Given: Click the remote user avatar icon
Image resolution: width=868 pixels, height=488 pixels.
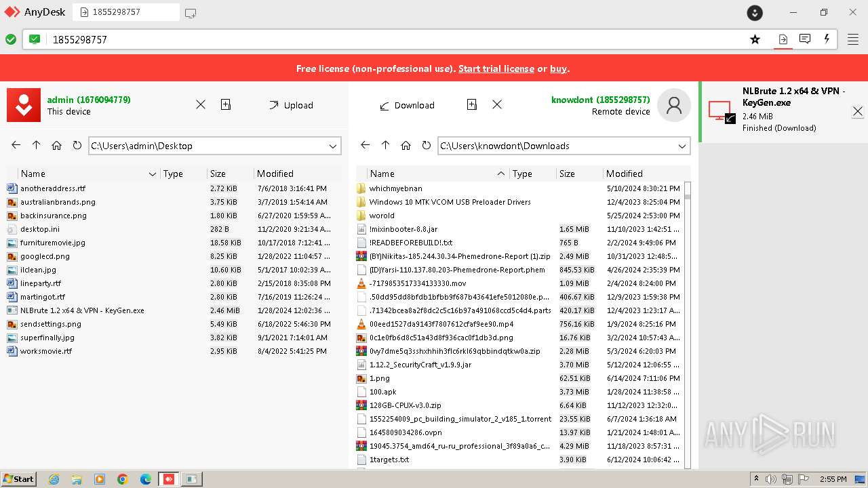Looking at the screenshot, I should (674, 105).
